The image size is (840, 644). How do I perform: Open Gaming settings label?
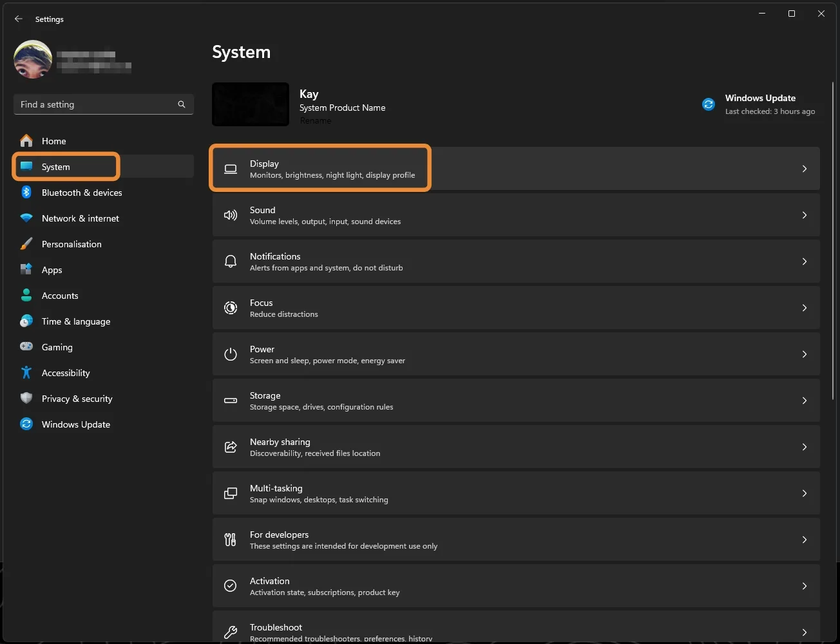pos(57,347)
